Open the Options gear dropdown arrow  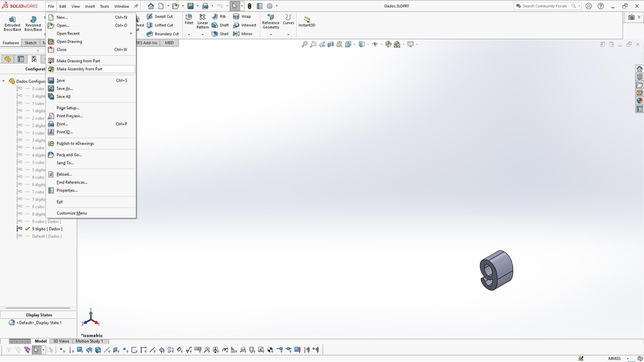(277, 6)
